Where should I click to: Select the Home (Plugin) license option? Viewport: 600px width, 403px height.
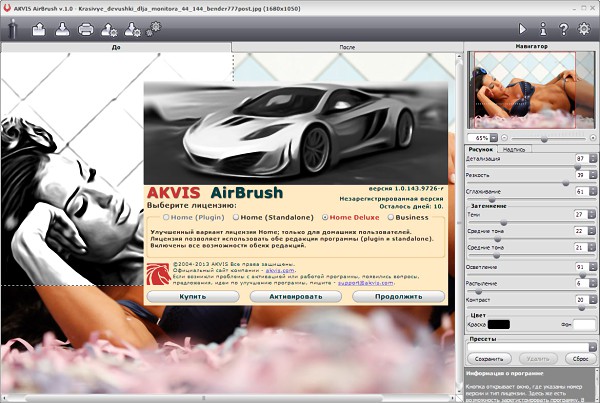coord(194,217)
